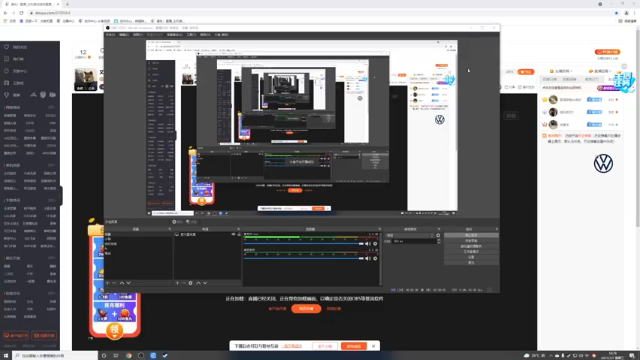Click the heart icon in Douyu left sidebar
Viewport: 640px width, 360px height.
pyautogui.click(x=7, y=47)
